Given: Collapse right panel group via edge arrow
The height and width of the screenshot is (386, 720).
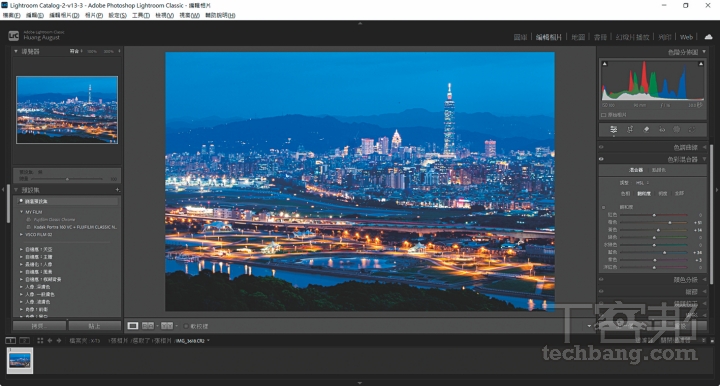Looking at the screenshot, I should click(x=717, y=189).
